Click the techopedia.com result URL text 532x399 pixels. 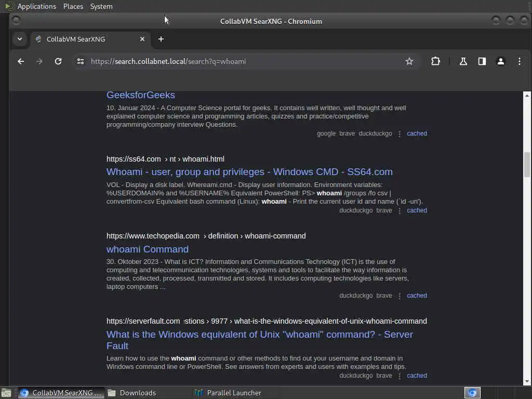(x=206, y=236)
